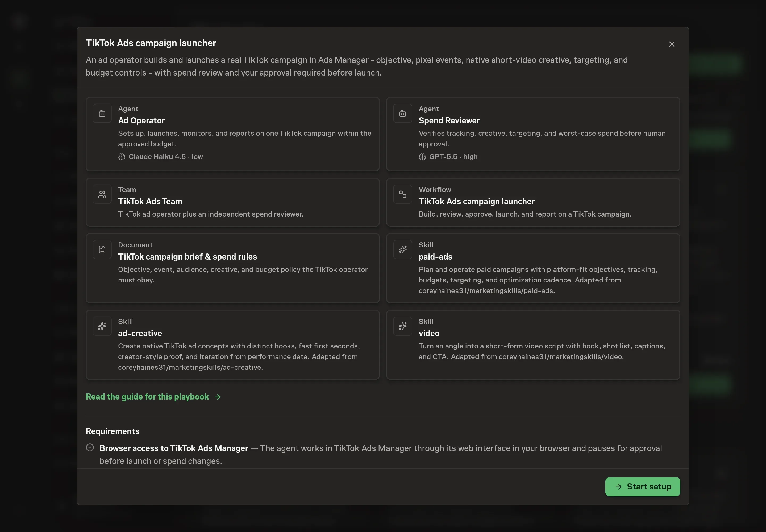Click the brain icon beside GPT-5.5
Screen dimensions: 766x532
tap(422, 157)
